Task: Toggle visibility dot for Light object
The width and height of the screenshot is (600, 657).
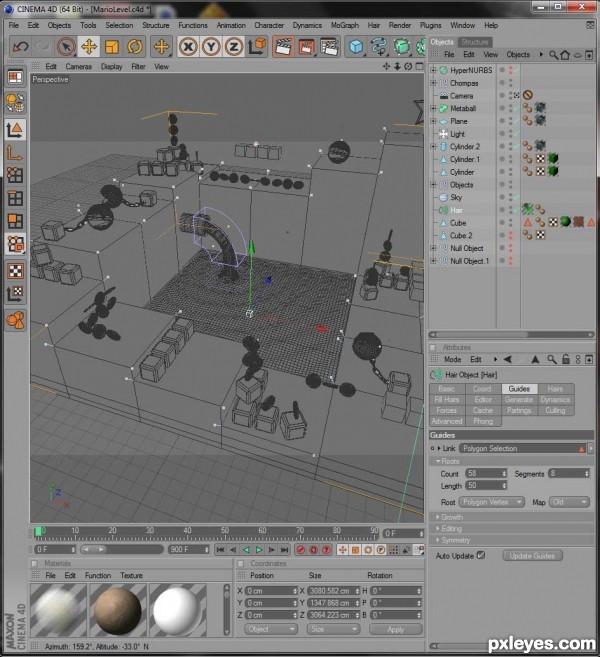Action: point(502,134)
